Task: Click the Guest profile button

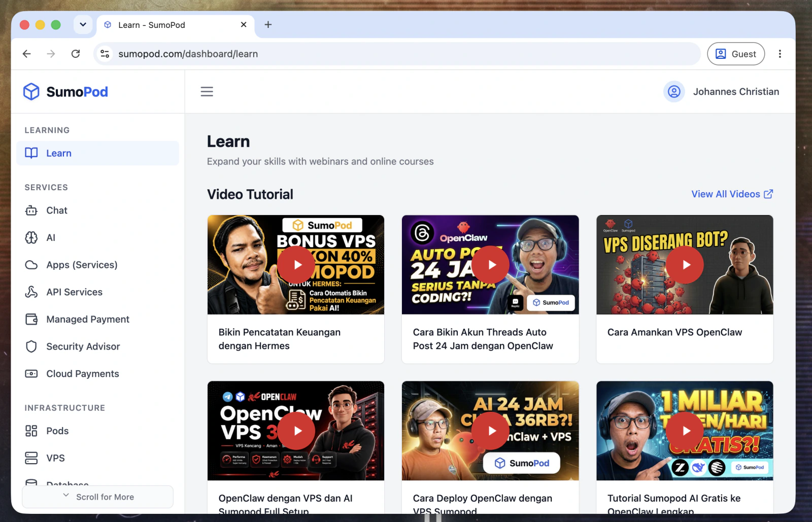Action: (736, 54)
